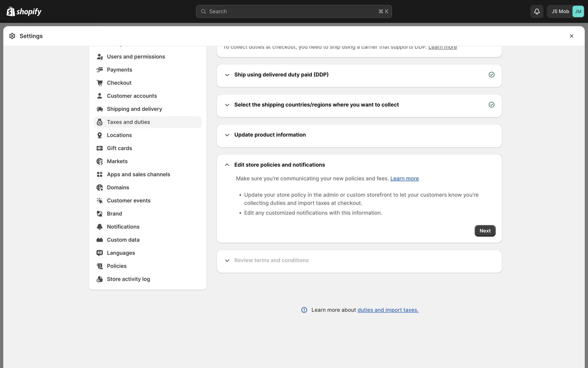Click checkmark for shipping countries/regions step
The height and width of the screenshot is (368, 588).
click(x=491, y=105)
